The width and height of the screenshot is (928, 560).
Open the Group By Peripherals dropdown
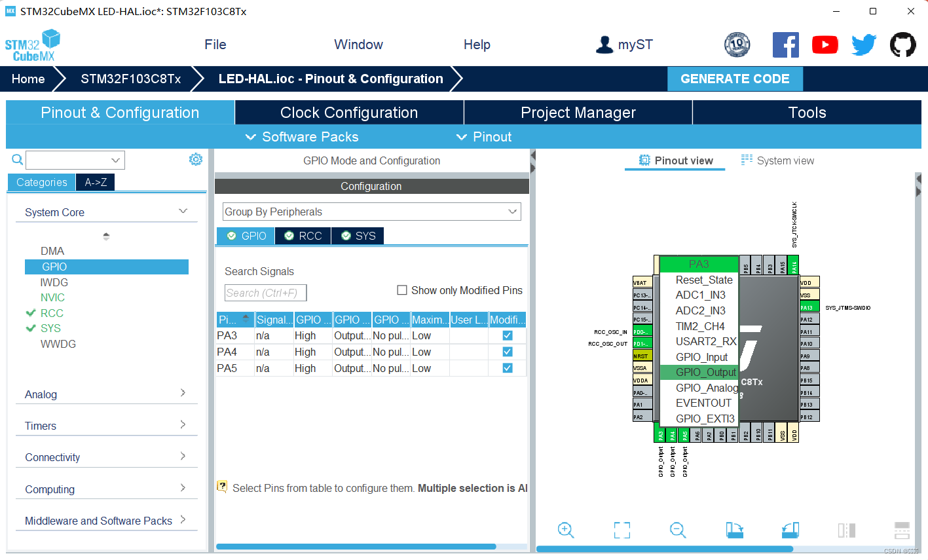(371, 212)
